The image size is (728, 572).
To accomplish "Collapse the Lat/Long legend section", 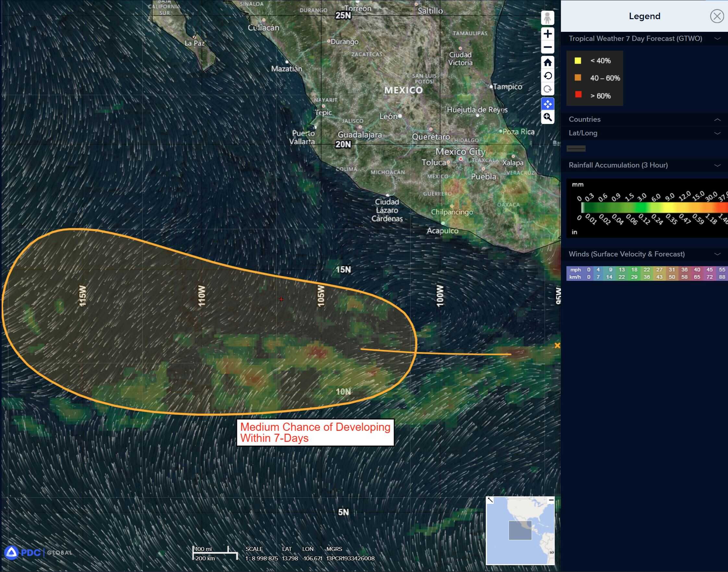I will click(x=717, y=133).
